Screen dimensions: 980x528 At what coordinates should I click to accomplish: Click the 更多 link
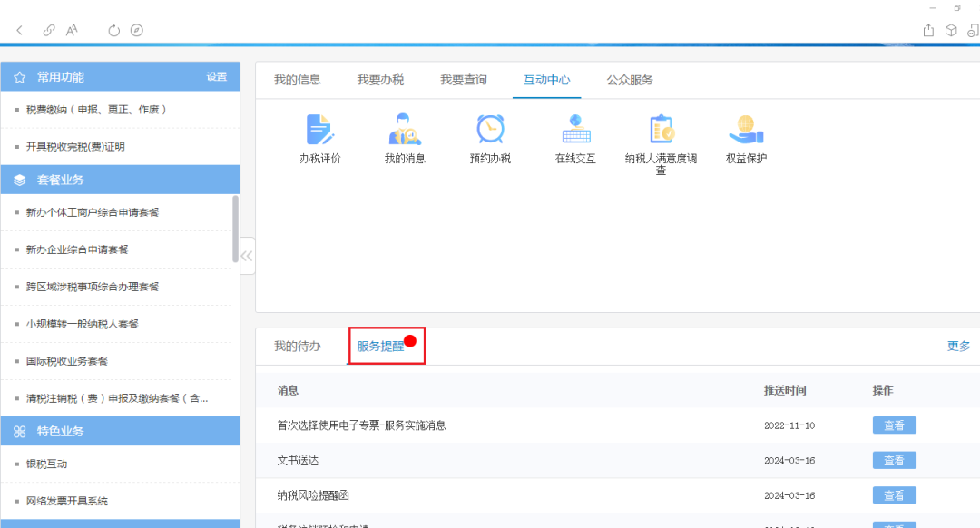(x=958, y=346)
